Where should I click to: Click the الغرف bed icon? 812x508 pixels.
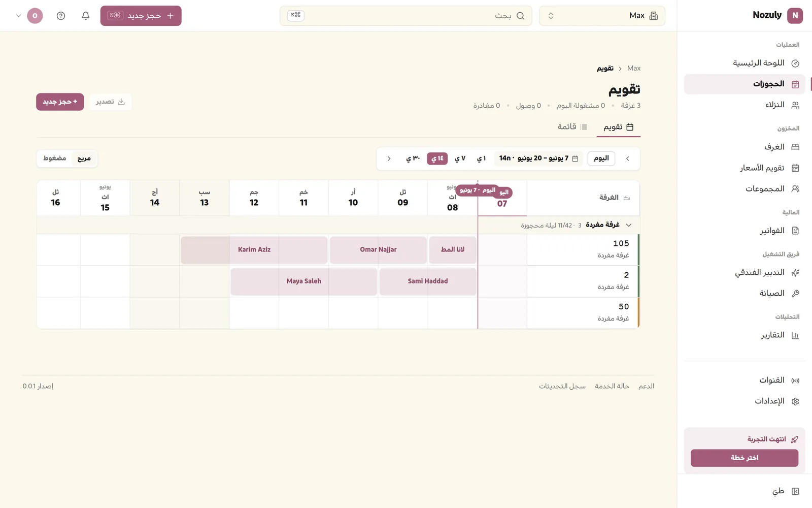click(795, 147)
